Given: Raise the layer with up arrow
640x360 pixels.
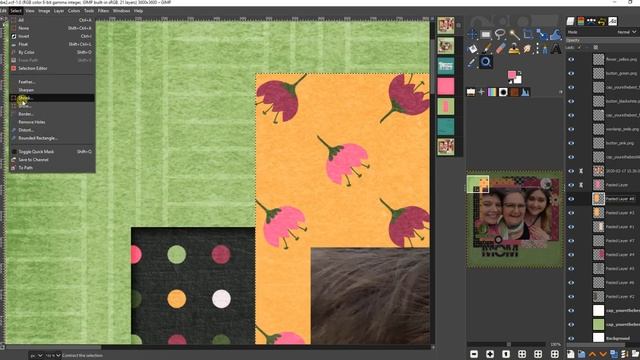Looking at the screenshot, I should click(x=592, y=354).
